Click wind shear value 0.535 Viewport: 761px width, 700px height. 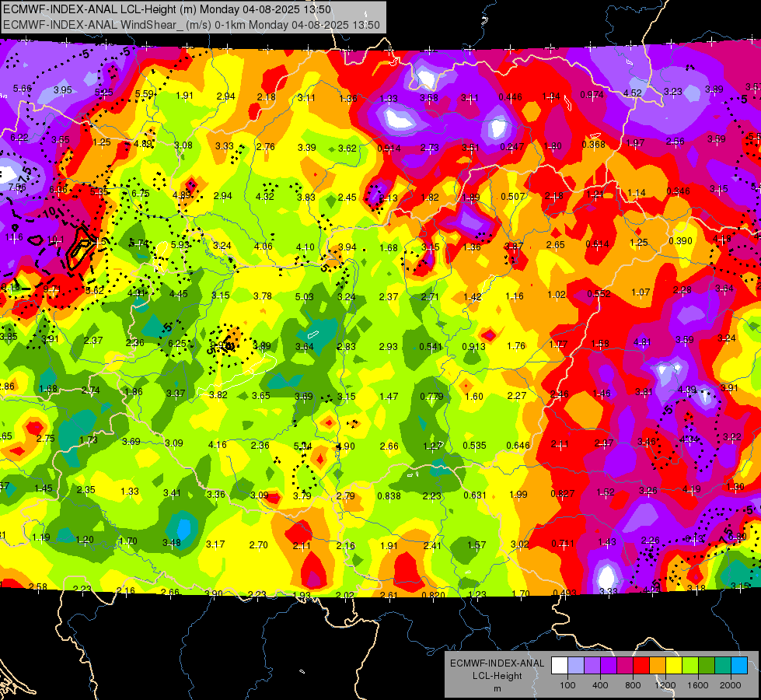tap(474, 446)
